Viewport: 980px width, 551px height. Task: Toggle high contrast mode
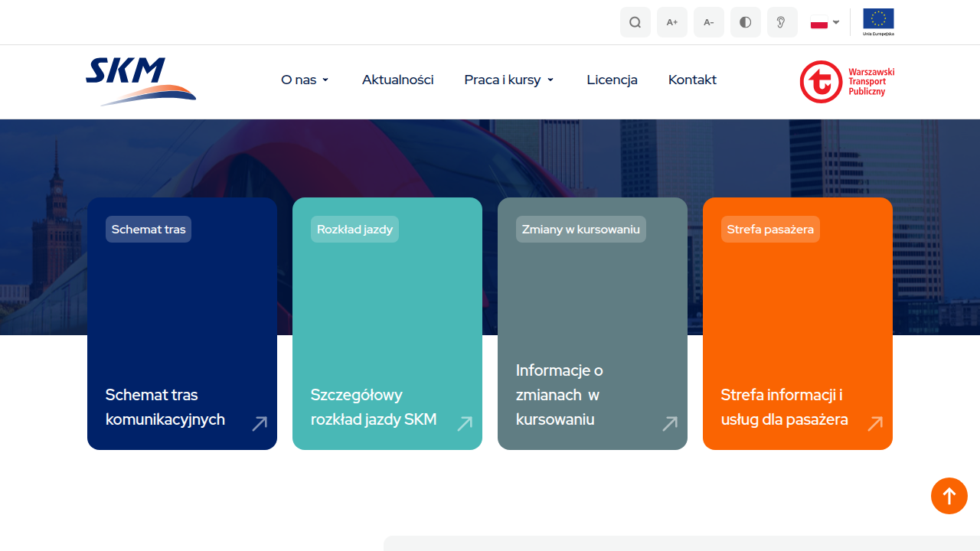tap(745, 22)
